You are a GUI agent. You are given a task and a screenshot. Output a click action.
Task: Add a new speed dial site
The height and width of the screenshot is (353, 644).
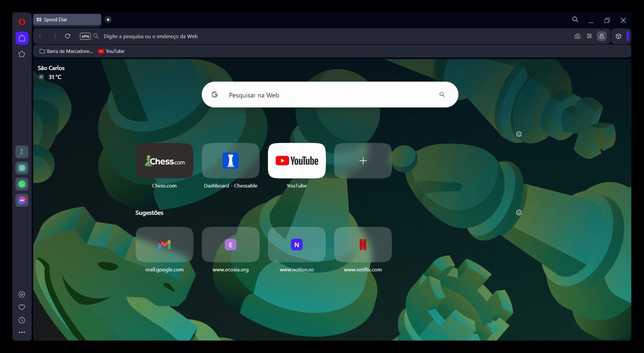coord(363,161)
